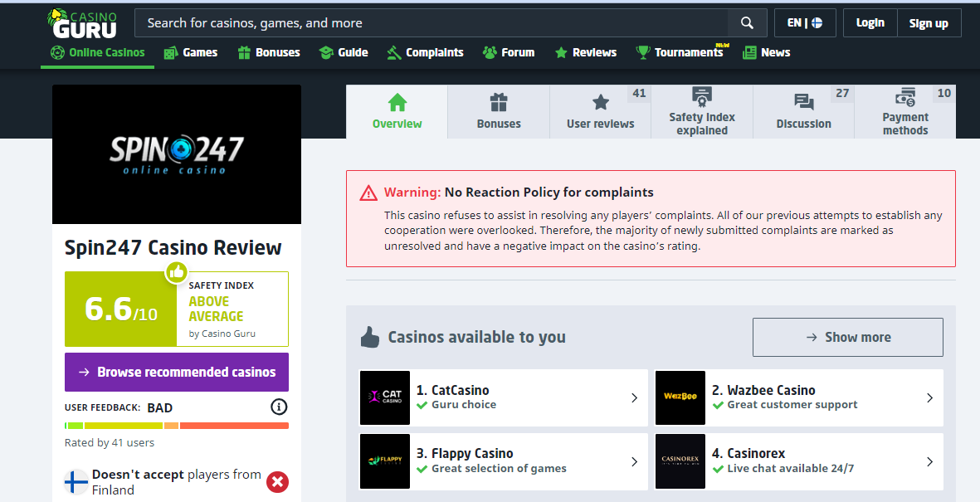Click the Casino Guru logo
This screenshot has width=980, height=502.
[x=82, y=23]
